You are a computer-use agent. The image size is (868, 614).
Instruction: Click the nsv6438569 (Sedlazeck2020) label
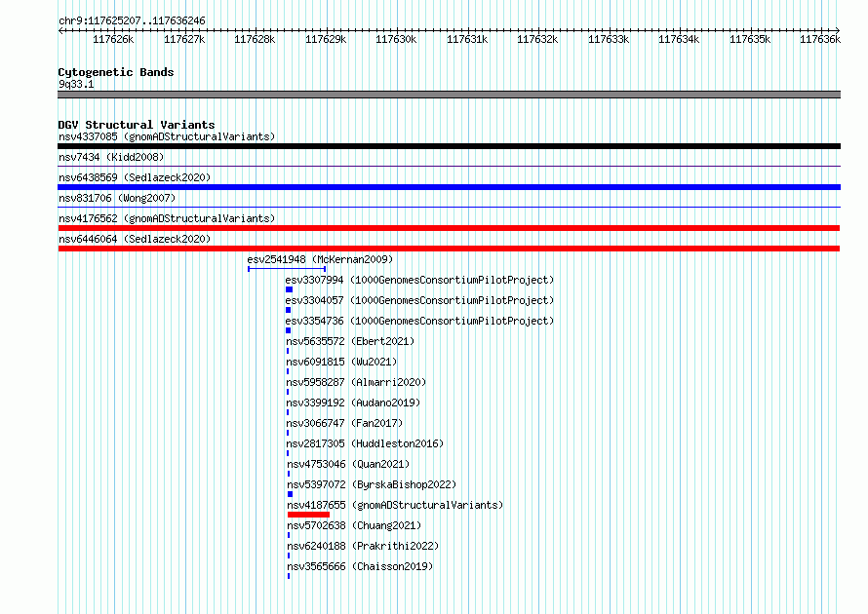coord(135,177)
